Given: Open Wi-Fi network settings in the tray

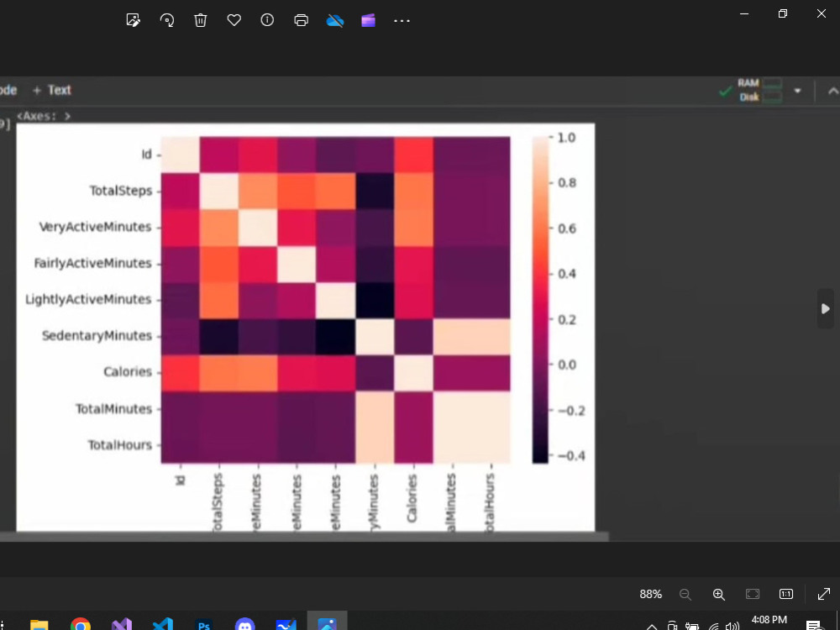Looking at the screenshot, I should 713,627.
